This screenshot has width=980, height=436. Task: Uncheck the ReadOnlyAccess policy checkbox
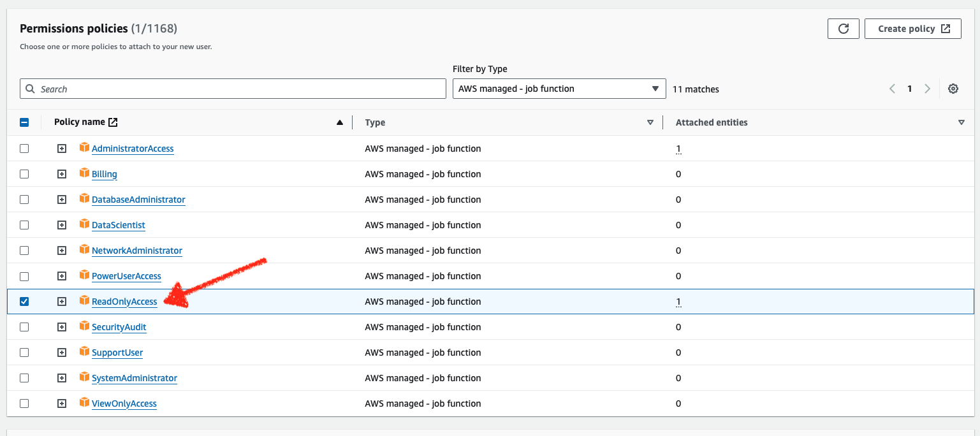pyautogui.click(x=24, y=302)
